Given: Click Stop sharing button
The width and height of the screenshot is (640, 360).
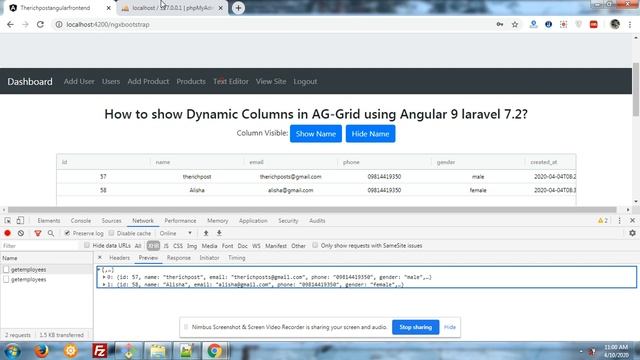Looking at the screenshot, I should (416, 327).
